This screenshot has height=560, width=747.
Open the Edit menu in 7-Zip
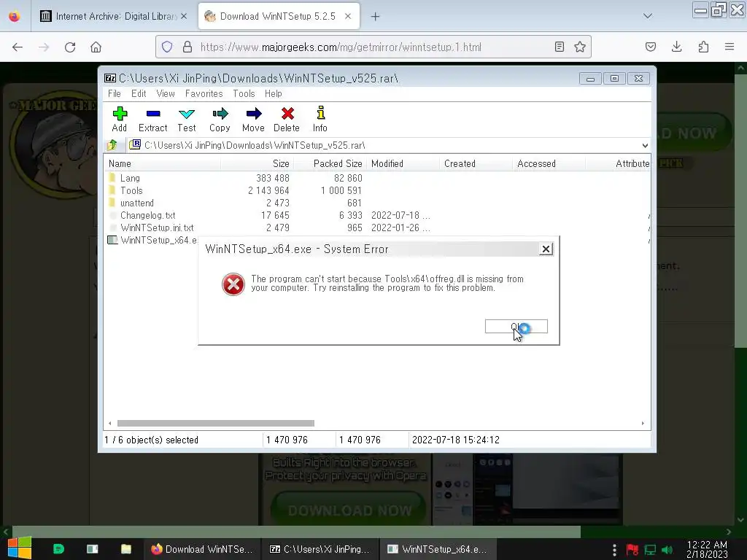click(x=139, y=93)
